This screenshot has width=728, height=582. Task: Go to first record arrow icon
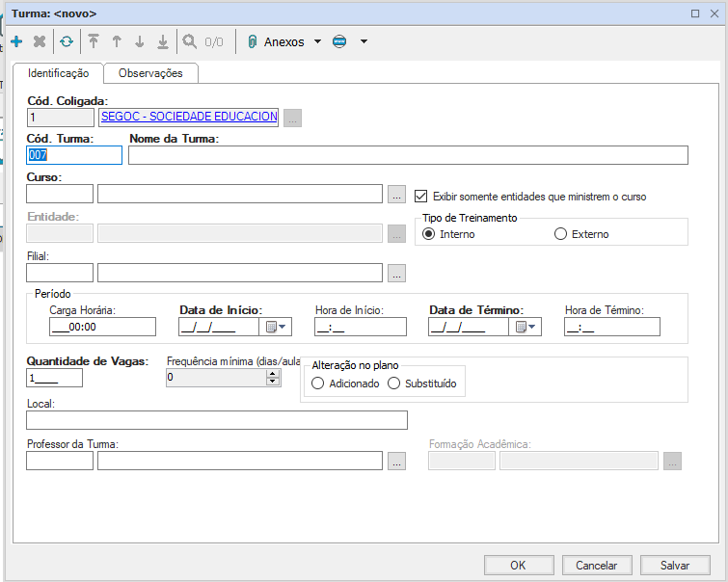coord(94,41)
